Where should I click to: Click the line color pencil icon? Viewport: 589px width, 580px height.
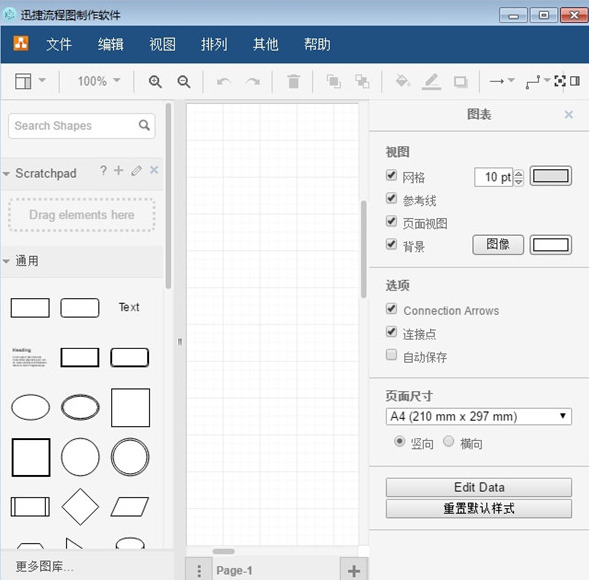(431, 81)
